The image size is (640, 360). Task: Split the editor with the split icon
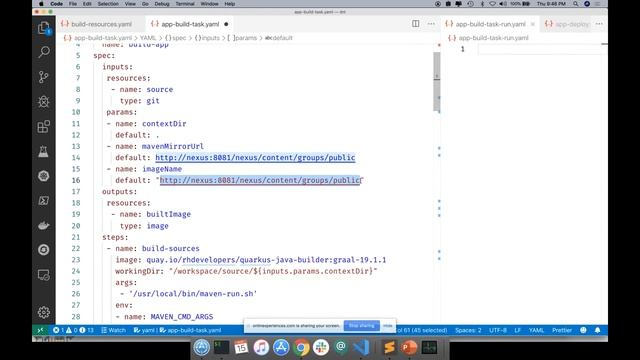[x=416, y=24]
